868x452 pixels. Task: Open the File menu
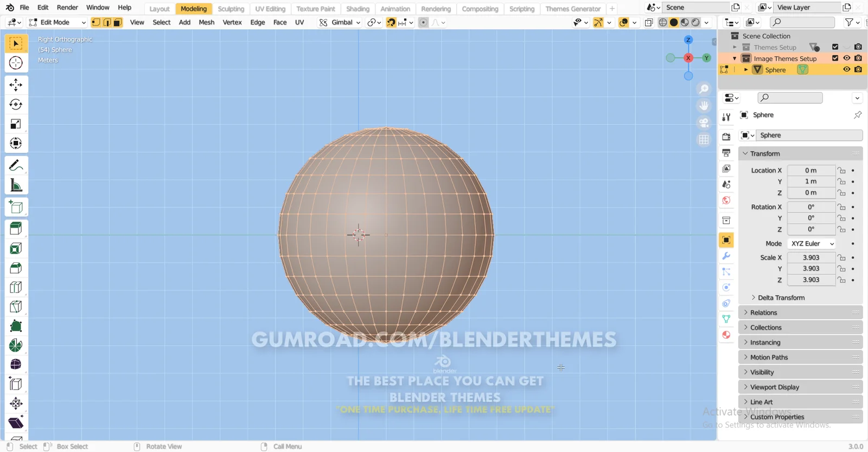click(24, 8)
